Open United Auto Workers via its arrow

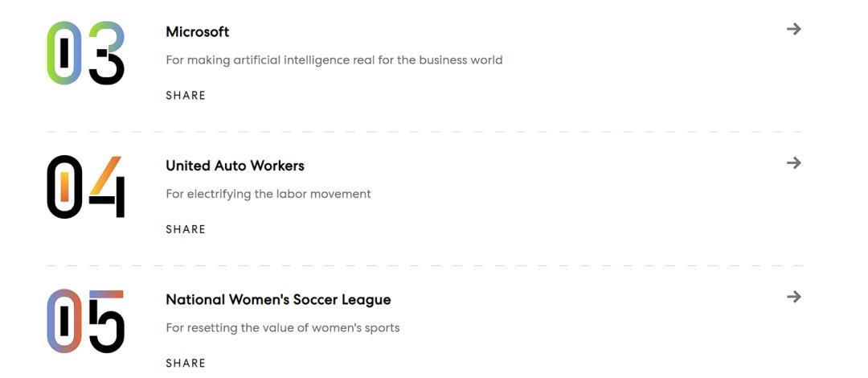tap(793, 163)
